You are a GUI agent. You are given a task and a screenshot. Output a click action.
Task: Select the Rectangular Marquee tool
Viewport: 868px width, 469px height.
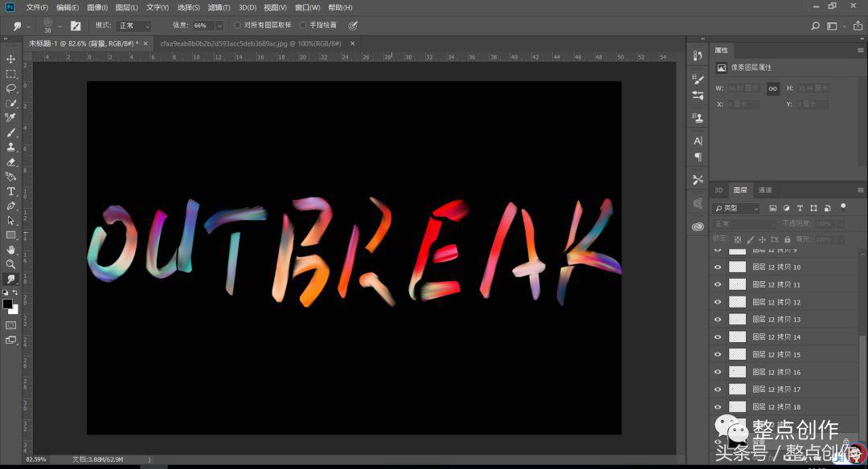click(x=10, y=74)
